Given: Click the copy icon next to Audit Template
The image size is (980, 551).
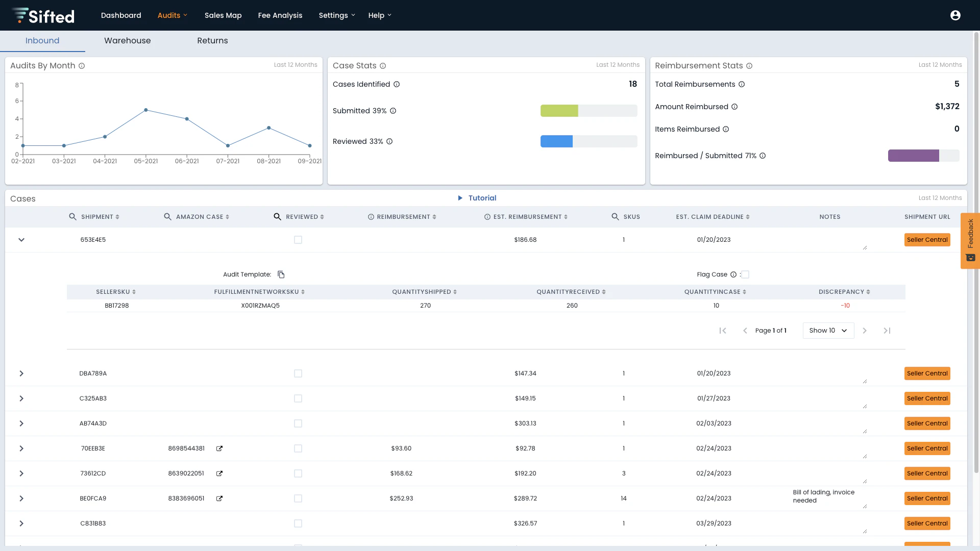Looking at the screenshot, I should pos(281,274).
